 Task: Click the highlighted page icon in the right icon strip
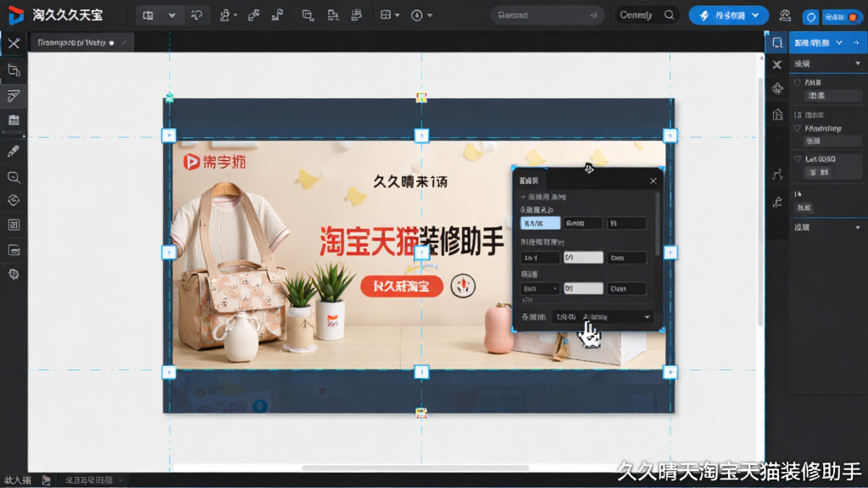click(x=777, y=42)
